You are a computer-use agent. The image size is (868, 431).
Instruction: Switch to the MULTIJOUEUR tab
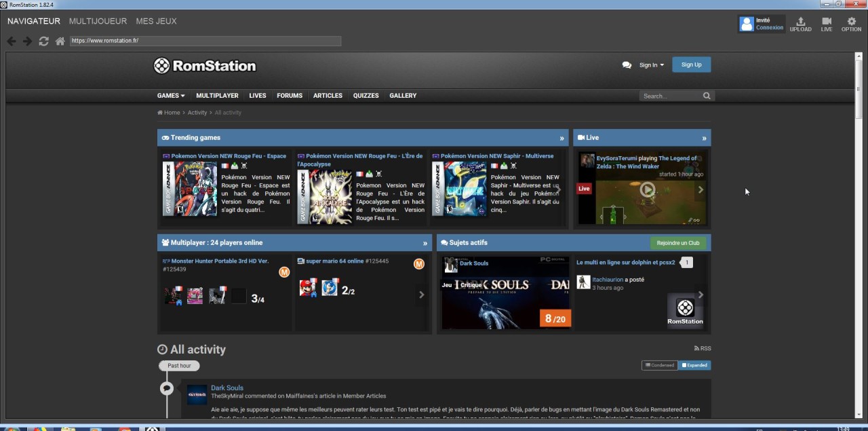point(98,21)
